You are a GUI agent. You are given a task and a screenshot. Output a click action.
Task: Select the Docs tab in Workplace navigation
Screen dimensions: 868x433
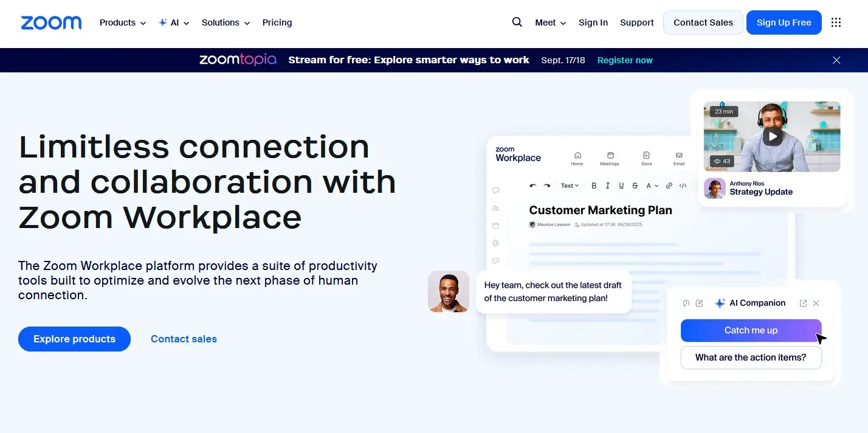click(646, 155)
